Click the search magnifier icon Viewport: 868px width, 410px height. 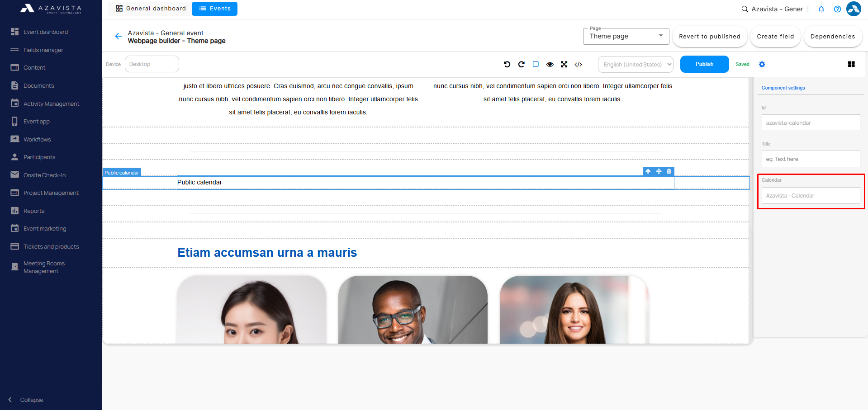coord(745,9)
